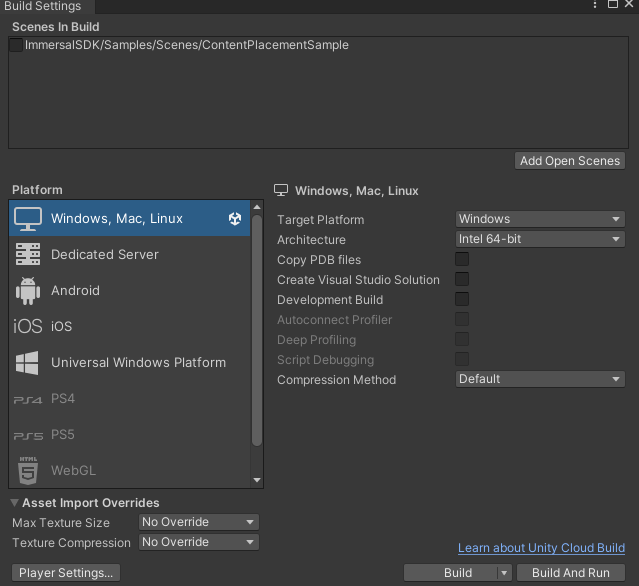Click the platform list scroll-down arrow
Screen dimensions: 639x586
point(257,480)
